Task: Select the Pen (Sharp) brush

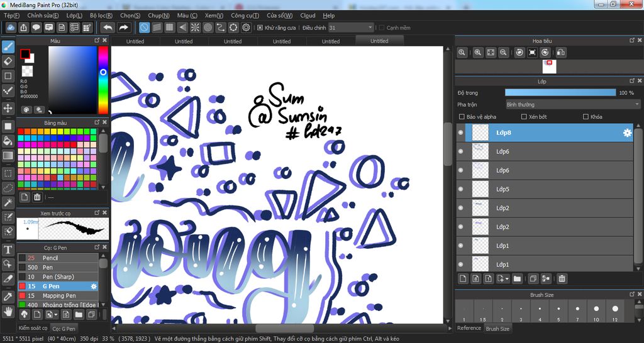Action: [57, 276]
